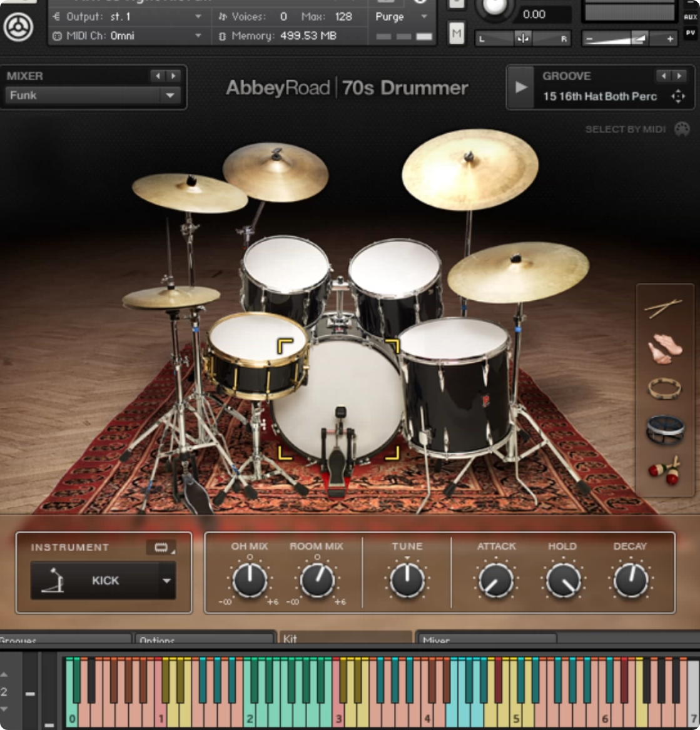The height and width of the screenshot is (730, 700).
Task: Click the volume plus button
Action: tap(670, 39)
